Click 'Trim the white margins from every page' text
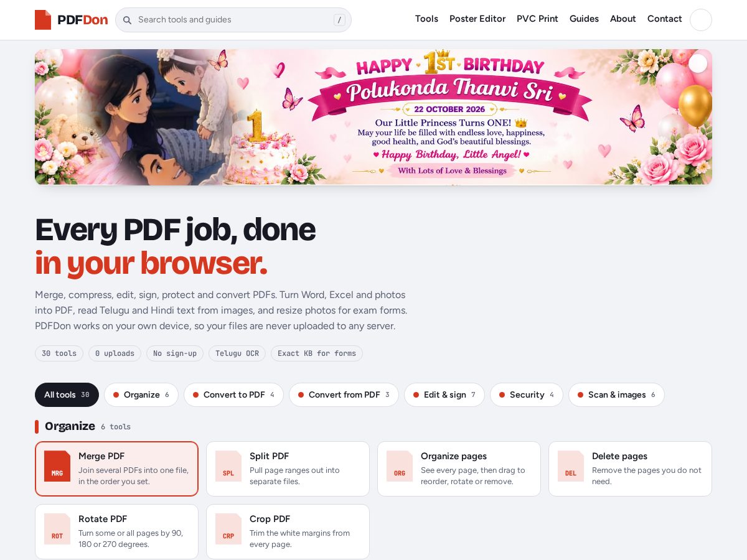747x560 pixels. coord(300,539)
